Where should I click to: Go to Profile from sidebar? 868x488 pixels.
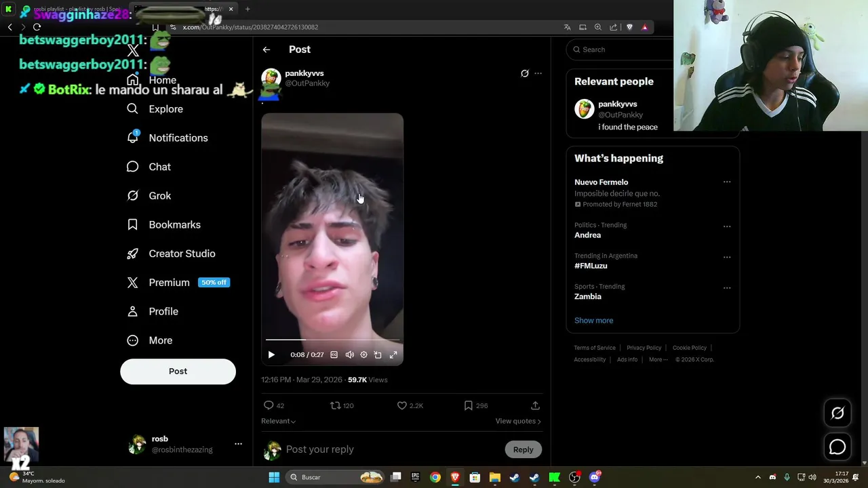point(153,311)
